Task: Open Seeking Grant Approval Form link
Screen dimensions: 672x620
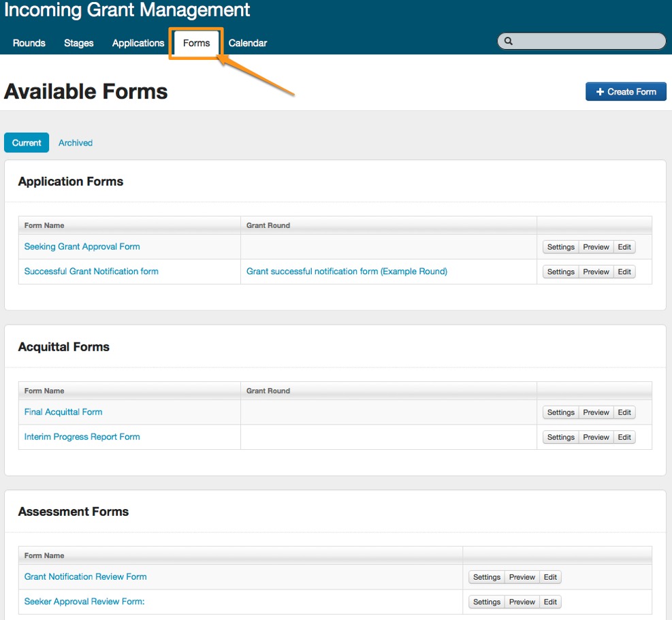Action: (82, 246)
